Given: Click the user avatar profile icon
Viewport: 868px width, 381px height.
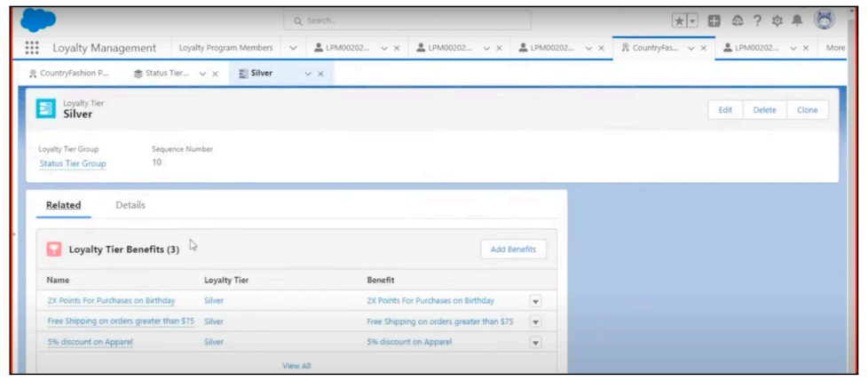Looking at the screenshot, I should click(x=825, y=20).
